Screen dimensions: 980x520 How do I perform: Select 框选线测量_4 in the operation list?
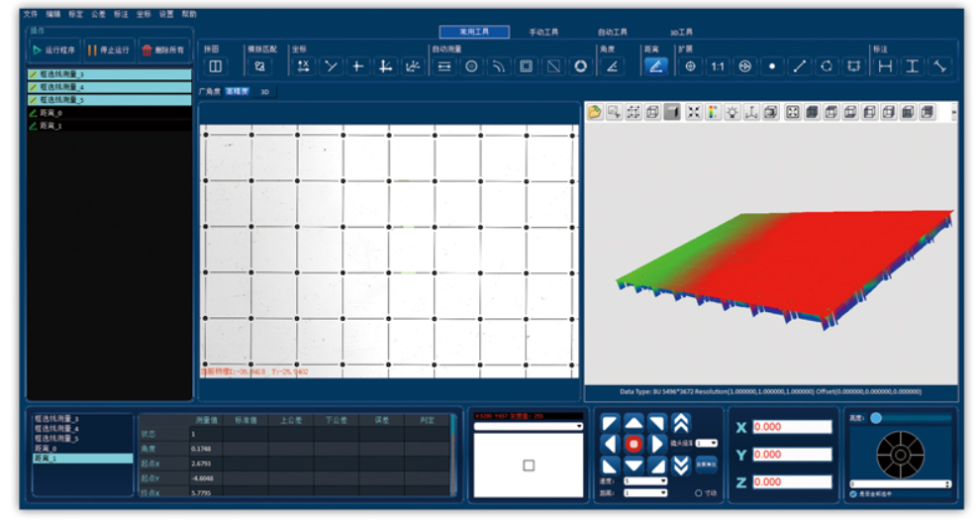(109, 87)
